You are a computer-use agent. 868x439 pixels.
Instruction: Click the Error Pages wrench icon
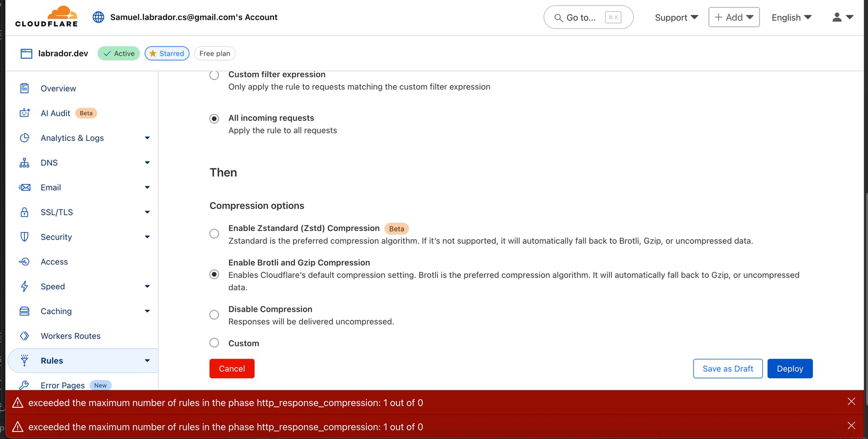point(24,385)
